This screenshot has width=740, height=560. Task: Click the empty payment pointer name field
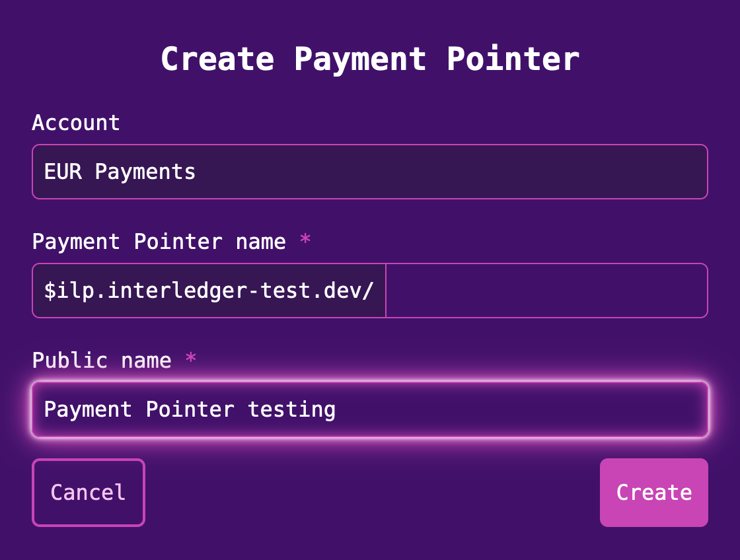pos(546,291)
